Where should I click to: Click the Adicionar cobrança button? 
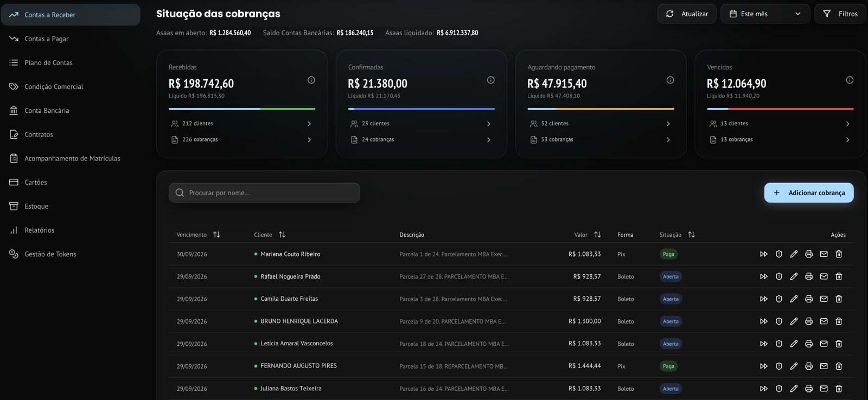click(x=809, y=193)
